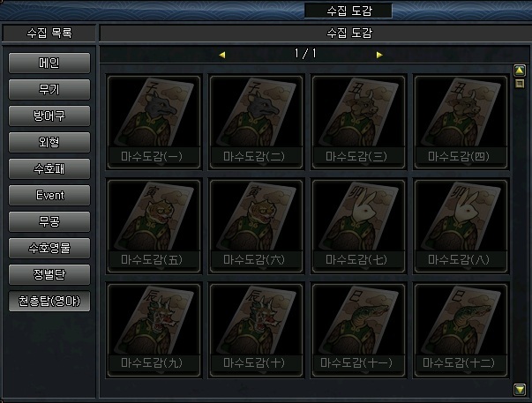Select the 마수도감(十二) snake card
The height and width of the screenshot is (403, 532).
pyautogui.click(x=461, y=330)
